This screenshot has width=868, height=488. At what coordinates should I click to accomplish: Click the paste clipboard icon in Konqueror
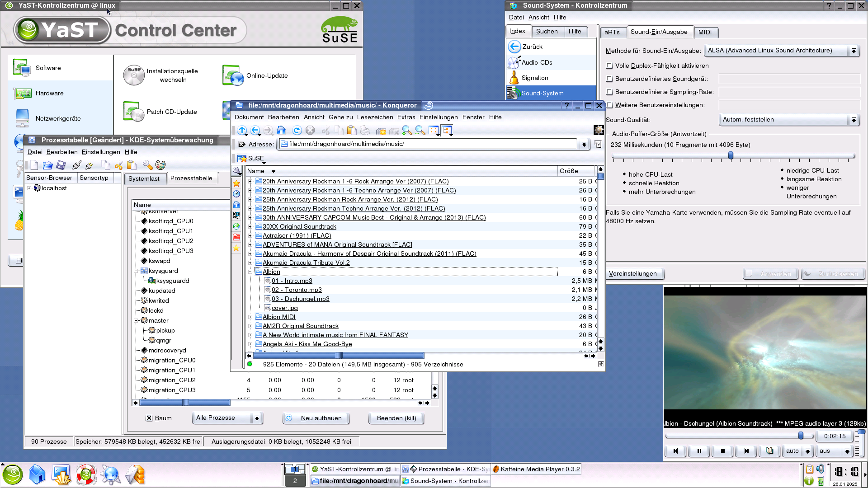tap(352, 131)
